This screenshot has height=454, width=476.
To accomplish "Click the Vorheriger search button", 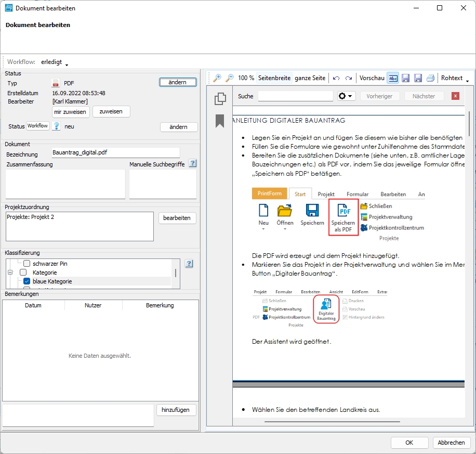I will (x=379, y=96).
